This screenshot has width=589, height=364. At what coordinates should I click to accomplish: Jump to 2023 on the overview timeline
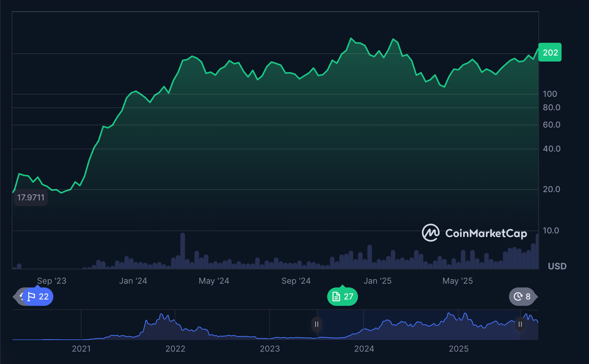tap(270, 349)
